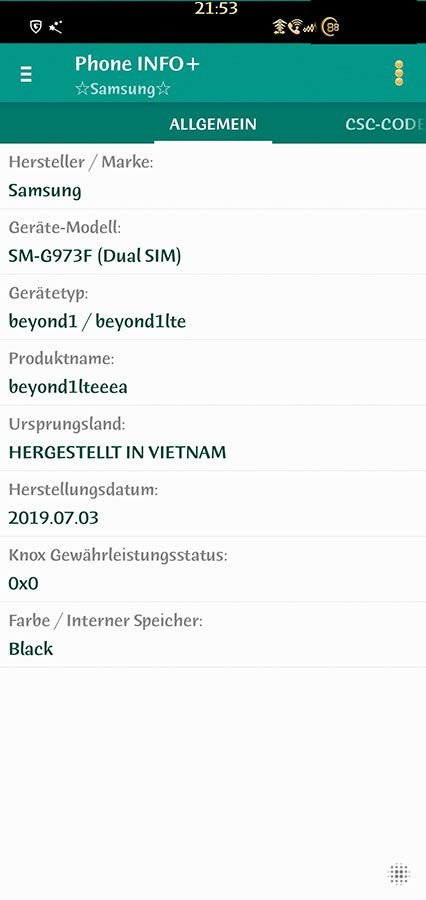Tap the Wi-Fi calling status icon
426x900 pixels.
tap(295, 26)
